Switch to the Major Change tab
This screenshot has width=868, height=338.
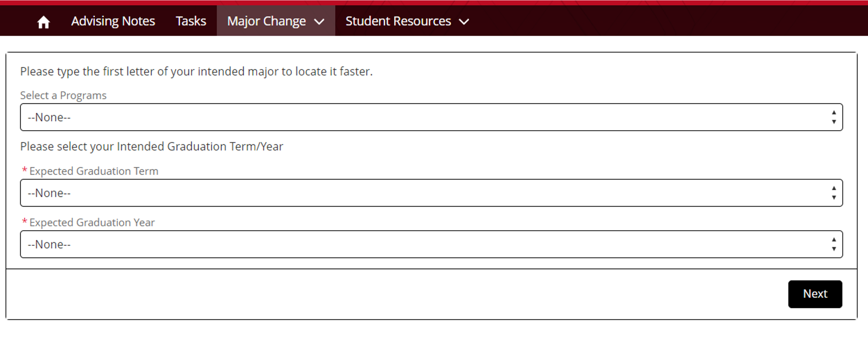click(x=267, y=21)
